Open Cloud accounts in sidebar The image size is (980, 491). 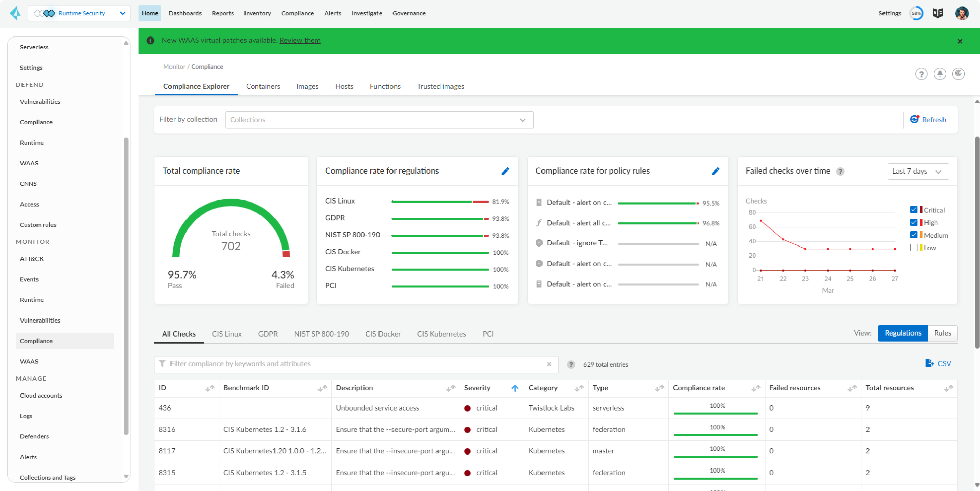click(41, 396)
